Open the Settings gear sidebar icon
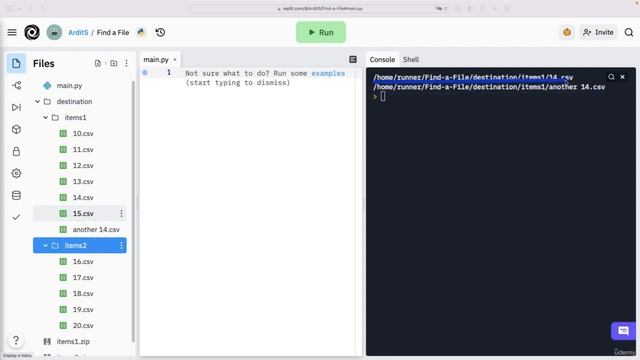Viewport: 640px width, 360px height. [16, 173]
